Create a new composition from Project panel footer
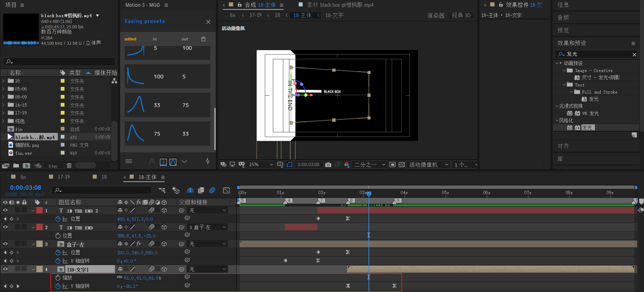Viewport: 644px width, 292px height. click(26, 166)
